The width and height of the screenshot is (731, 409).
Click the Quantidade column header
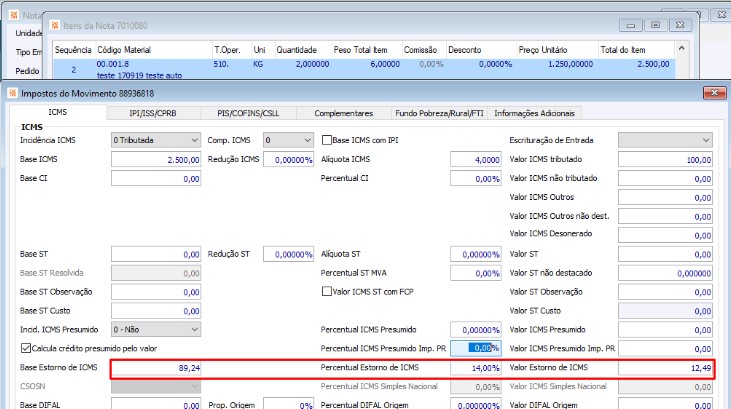[302, 50]
